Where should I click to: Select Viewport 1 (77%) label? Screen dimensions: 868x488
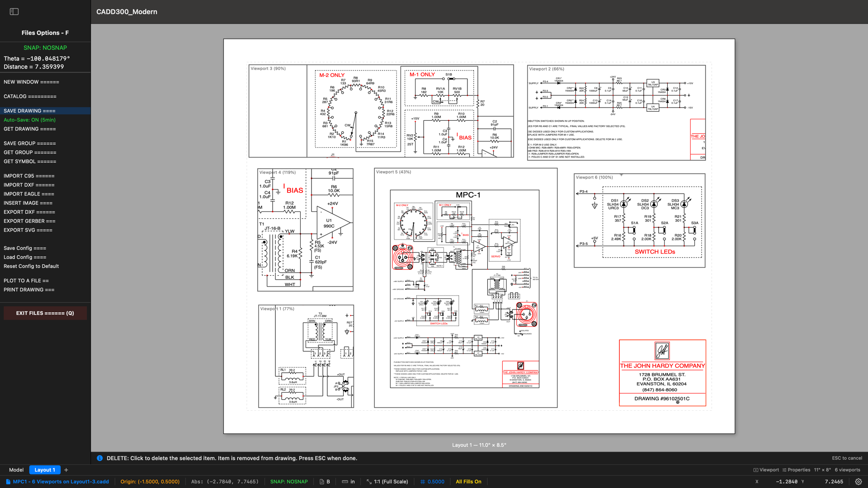(277, 309)
